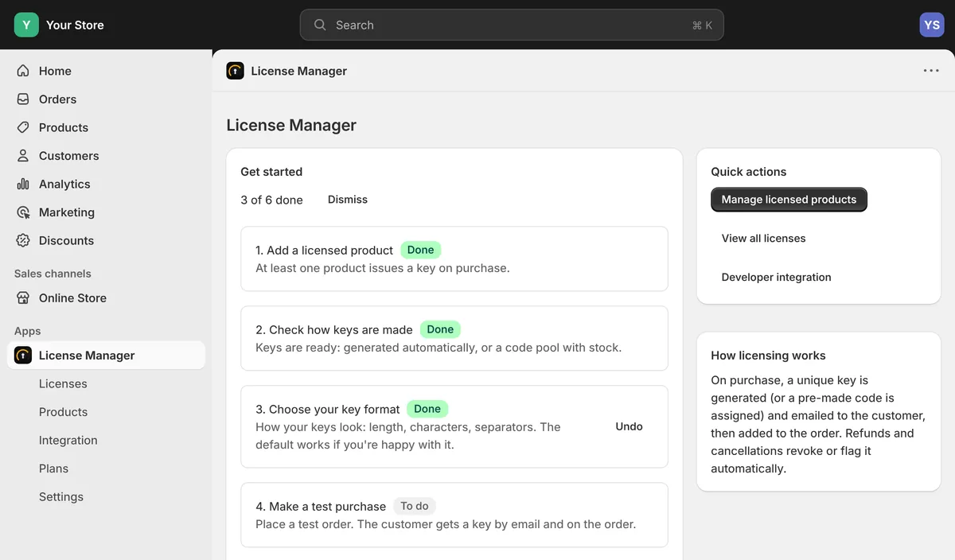Screen dimensions: 955x560
Task: Click the Quick actions heading
Action: click(748, 172)
